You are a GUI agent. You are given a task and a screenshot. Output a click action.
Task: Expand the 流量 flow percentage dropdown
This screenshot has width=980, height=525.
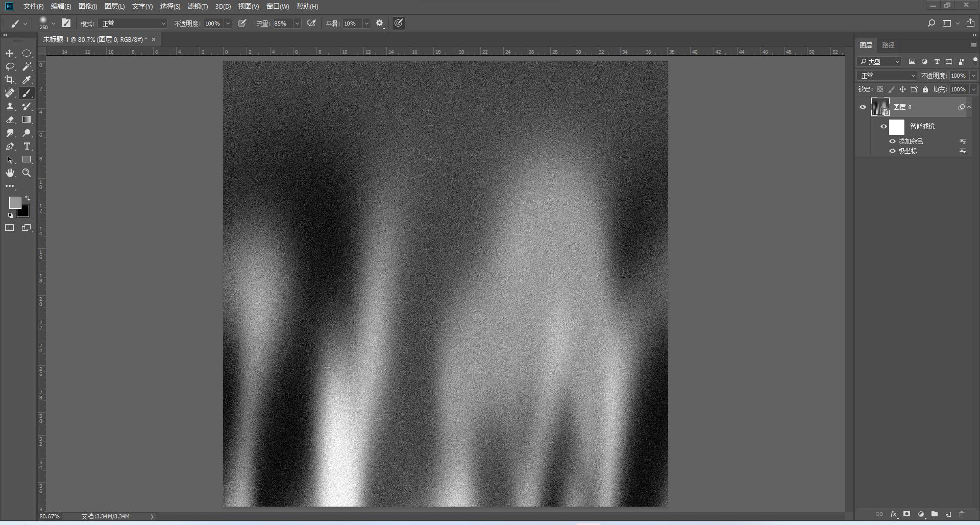point(297,23)
